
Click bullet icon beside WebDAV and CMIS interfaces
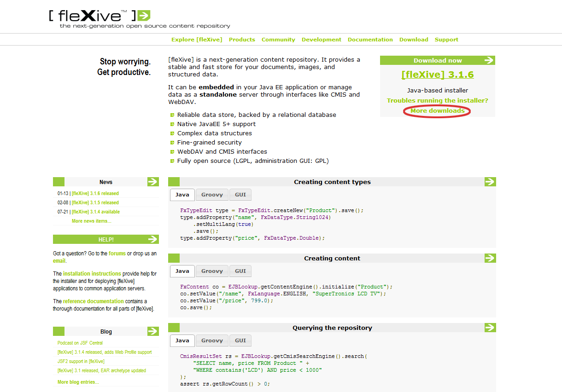(x=172, y=152)
